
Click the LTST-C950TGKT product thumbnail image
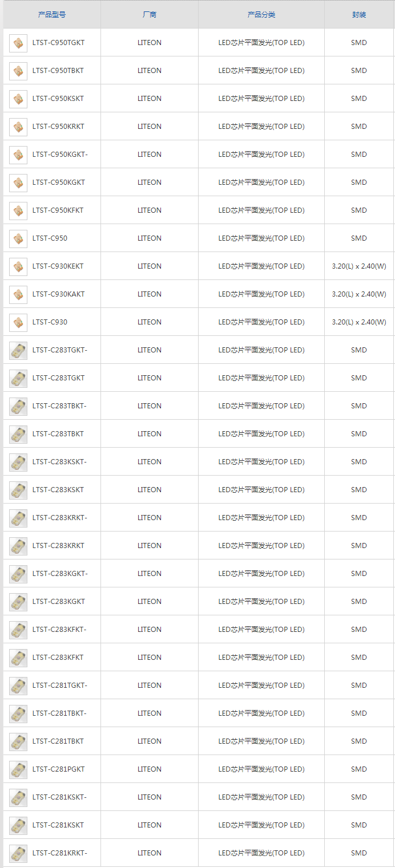tap(18, 42)
